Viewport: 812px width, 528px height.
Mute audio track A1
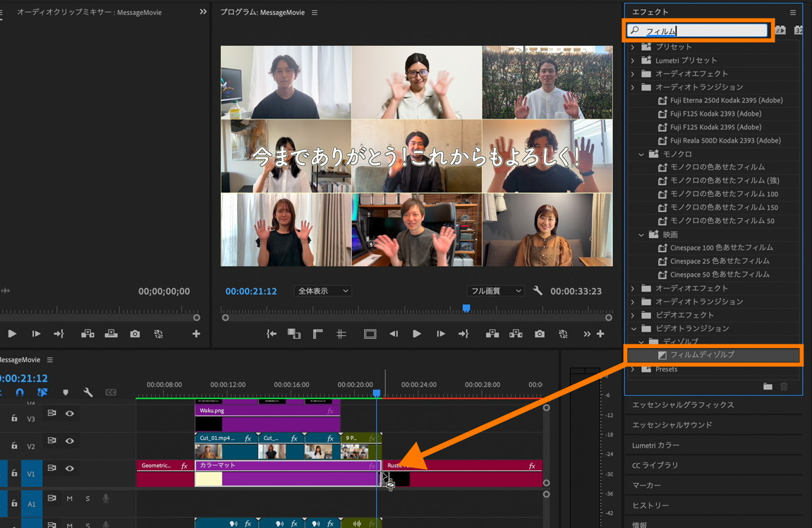pyautogui.click(x=70, y=498)
